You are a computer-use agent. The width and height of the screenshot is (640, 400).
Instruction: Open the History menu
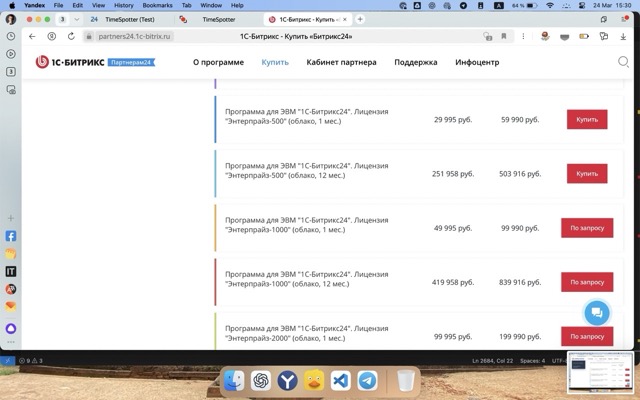coord(123,5)
